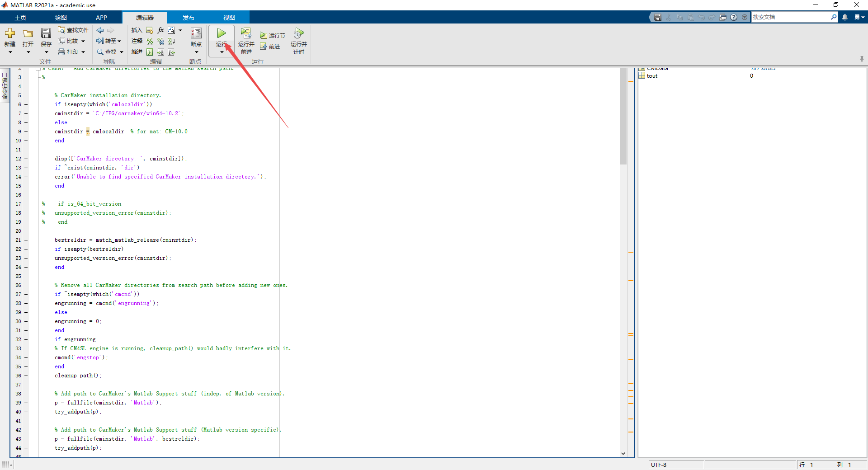Click the Comment percent icon
The image size is (868, 470).
pyautogui.click(x=150, y=41)
